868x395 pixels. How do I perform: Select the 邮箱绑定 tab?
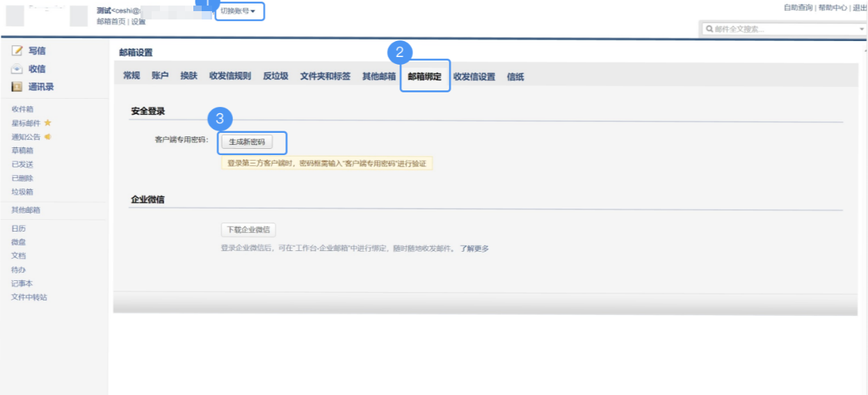click(424, 76)
